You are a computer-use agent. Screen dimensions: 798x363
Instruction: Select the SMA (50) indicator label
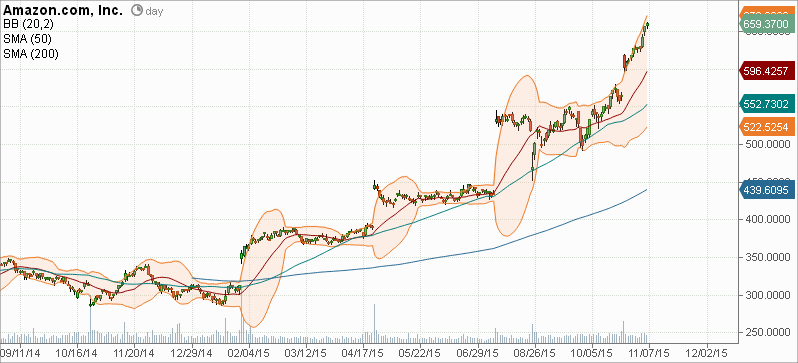click(27, 39)
